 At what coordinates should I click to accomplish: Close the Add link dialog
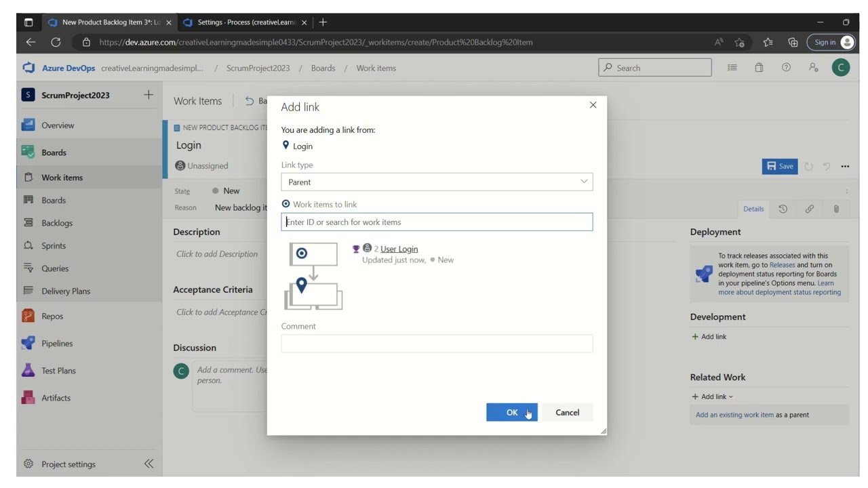pyautogui.click(x=593, y=105)
